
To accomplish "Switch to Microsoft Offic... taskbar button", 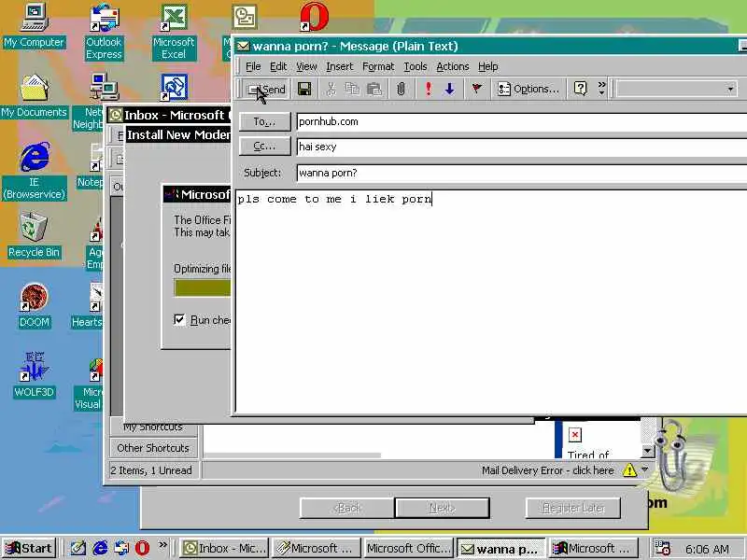I will (409, 549).
